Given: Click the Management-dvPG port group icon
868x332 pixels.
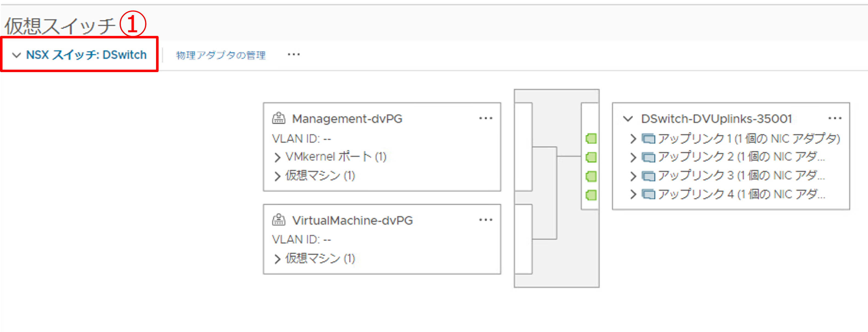Looking at the screenshot, I should coord(279,118).
